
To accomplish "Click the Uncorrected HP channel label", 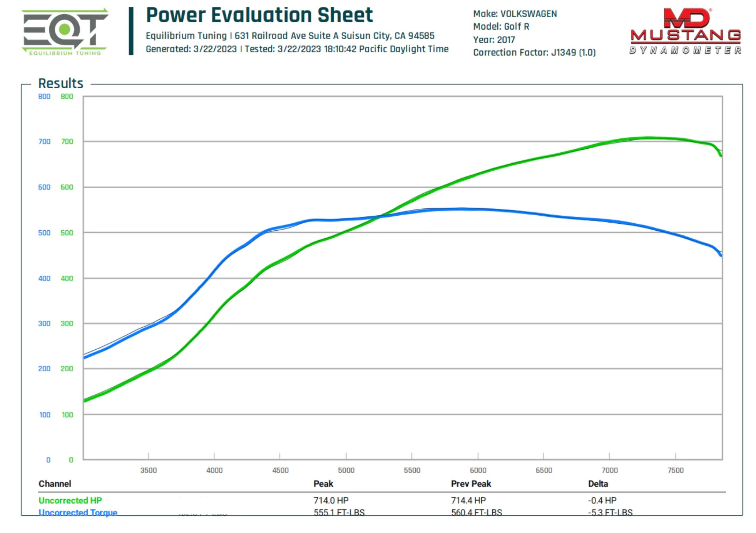I will [70, 500].
